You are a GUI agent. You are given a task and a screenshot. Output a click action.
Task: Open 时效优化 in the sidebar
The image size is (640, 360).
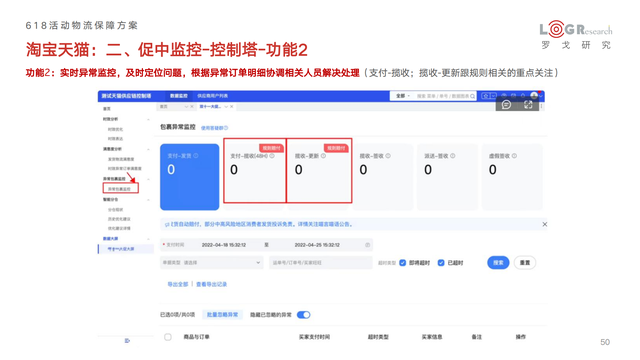point(115,129)
